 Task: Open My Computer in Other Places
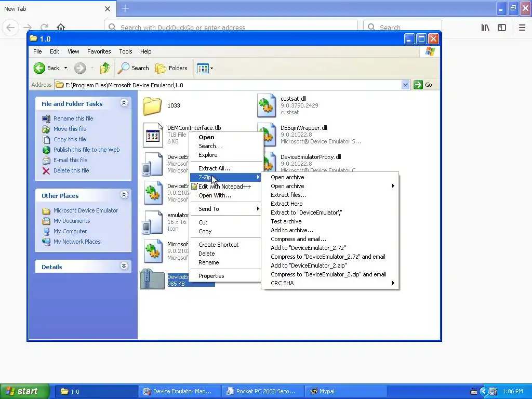70,231
